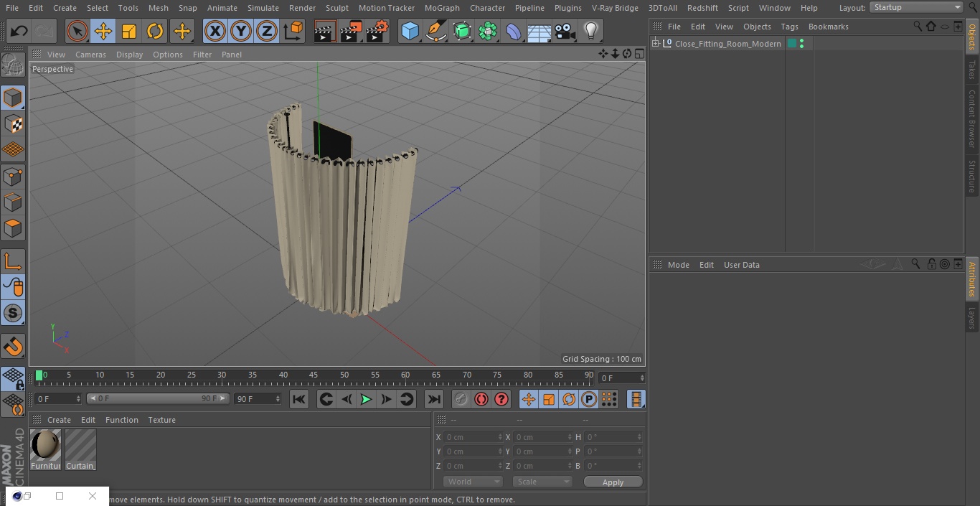Click the Floor environment icon
The width and height of the screenshot is (980, 506).
pos(540,32)
